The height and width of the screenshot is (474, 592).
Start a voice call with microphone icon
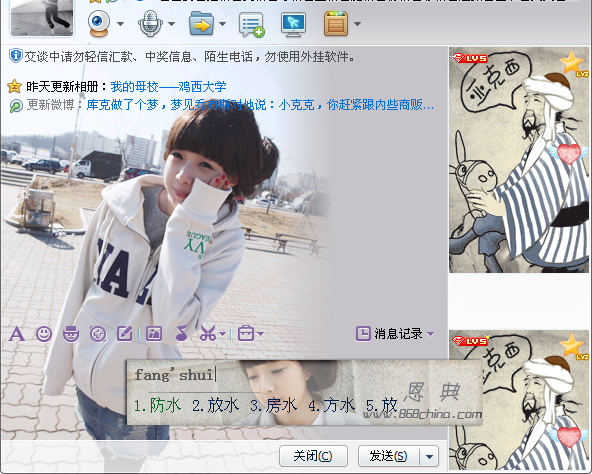150,23
